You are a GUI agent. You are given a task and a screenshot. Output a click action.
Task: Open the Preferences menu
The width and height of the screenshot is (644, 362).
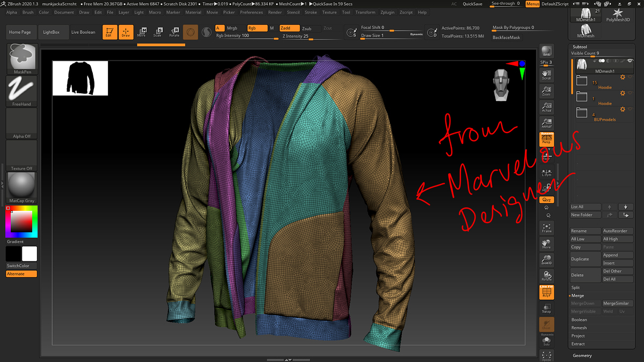[252, 12]
